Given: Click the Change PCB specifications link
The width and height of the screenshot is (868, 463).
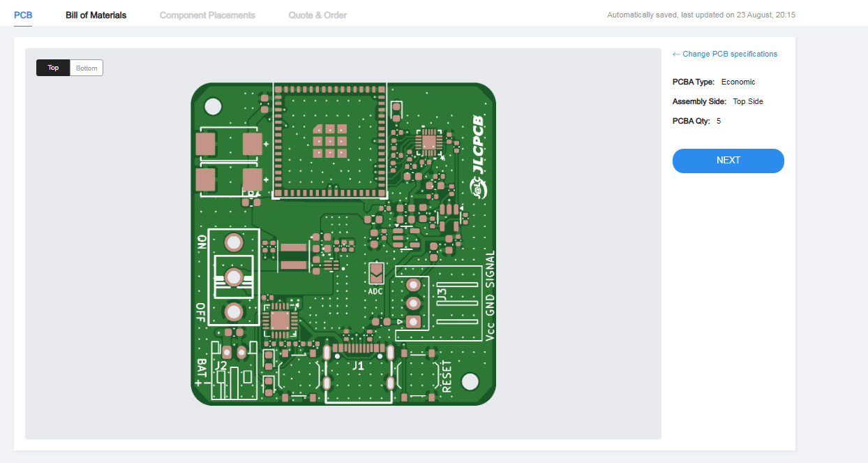Looking at the screenshot, I should [724, 54].
